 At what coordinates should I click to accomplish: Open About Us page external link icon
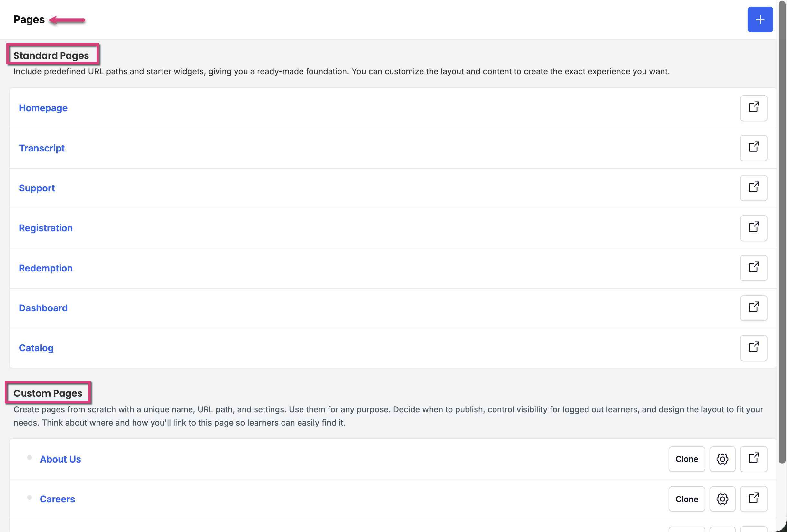pos(754,459)
